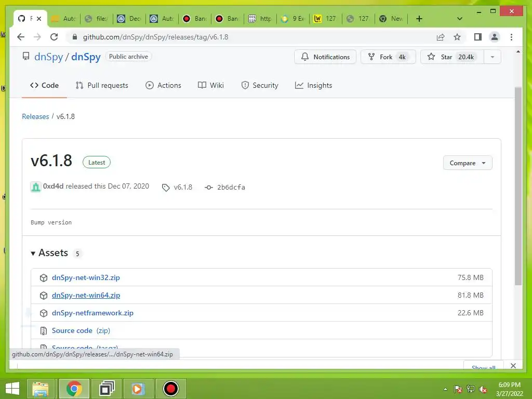Switch to the Dec browser tab

(129, 19)
